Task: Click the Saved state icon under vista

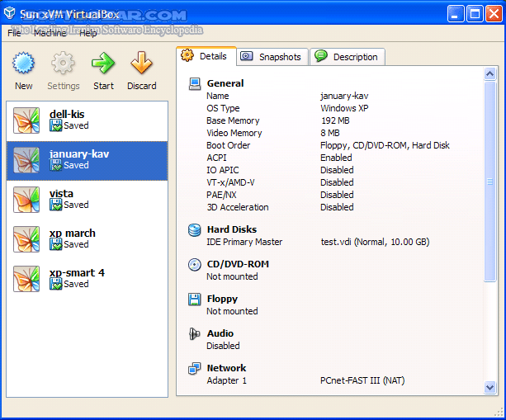Action: [x=56, y=205]
